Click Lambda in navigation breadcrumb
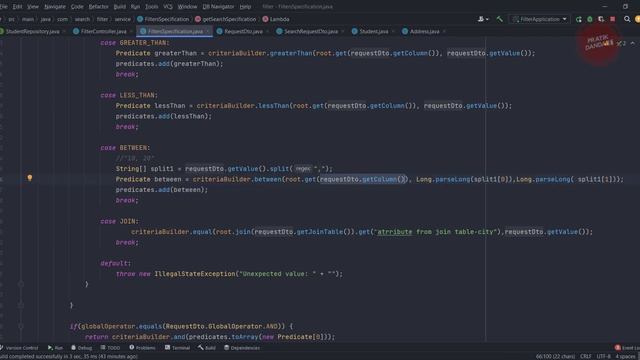 (276, 19)
